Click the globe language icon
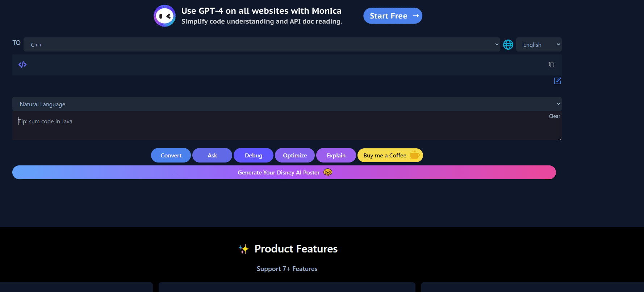The width and height of the screenshot is (644, 292). point(508,45)
